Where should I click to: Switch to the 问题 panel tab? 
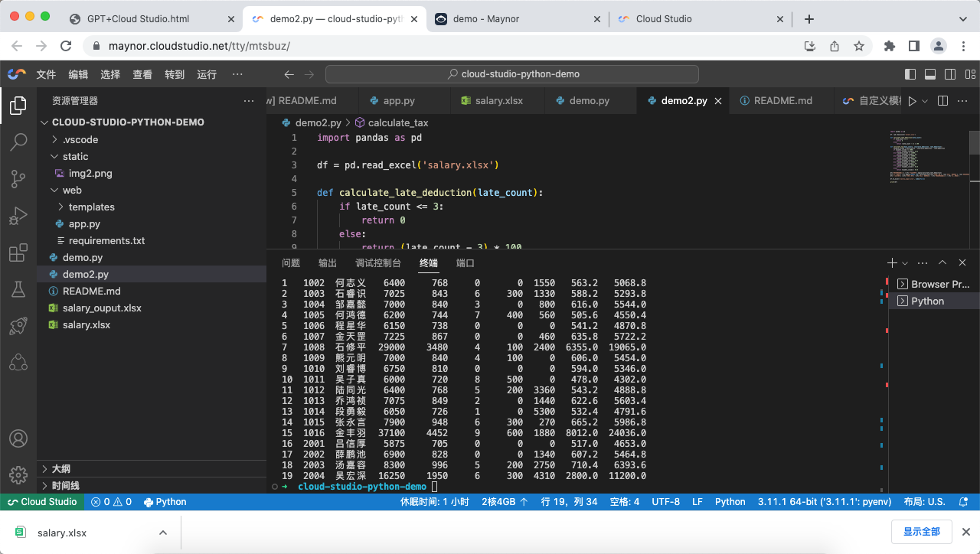[x=291, y=262]
